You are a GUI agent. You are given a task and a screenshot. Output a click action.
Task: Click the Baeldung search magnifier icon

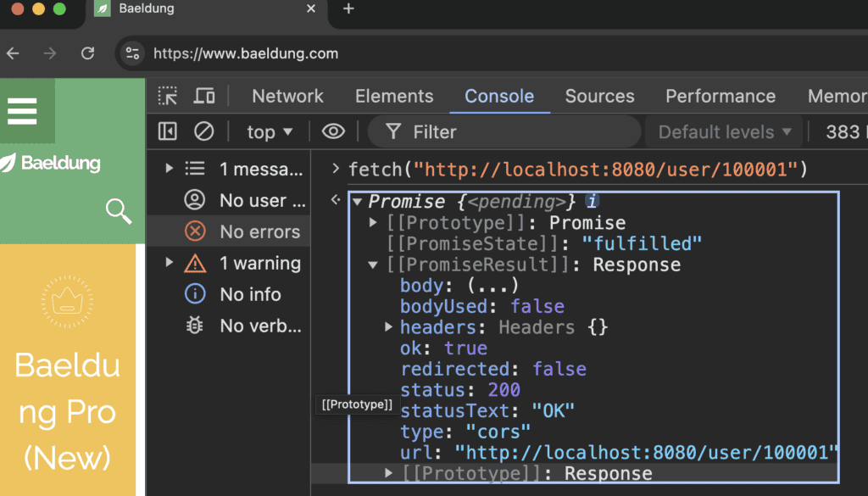pyautogui.click(x=119, y=211)
